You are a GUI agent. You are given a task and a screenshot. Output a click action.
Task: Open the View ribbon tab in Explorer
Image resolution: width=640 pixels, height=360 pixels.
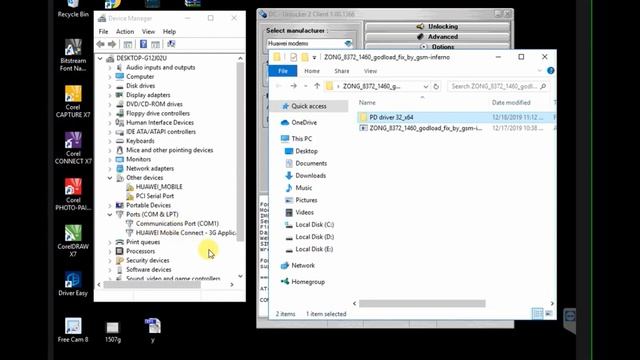[x=370, y=71]
